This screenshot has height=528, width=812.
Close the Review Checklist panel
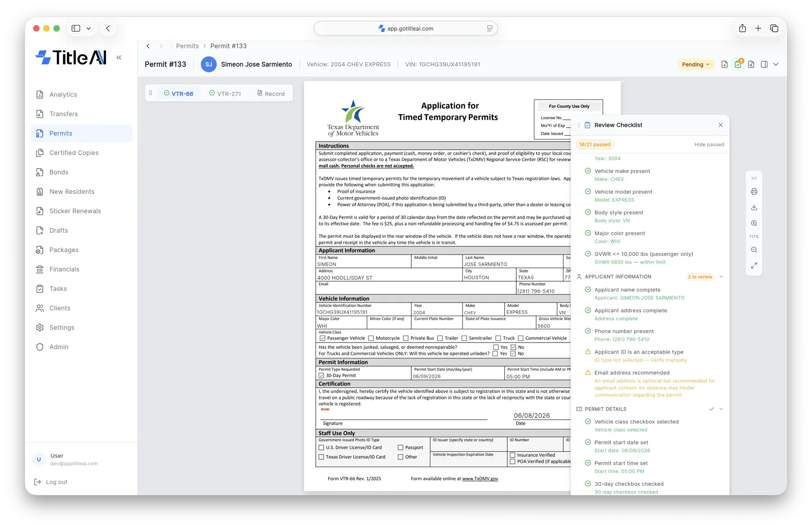point(721,125)
